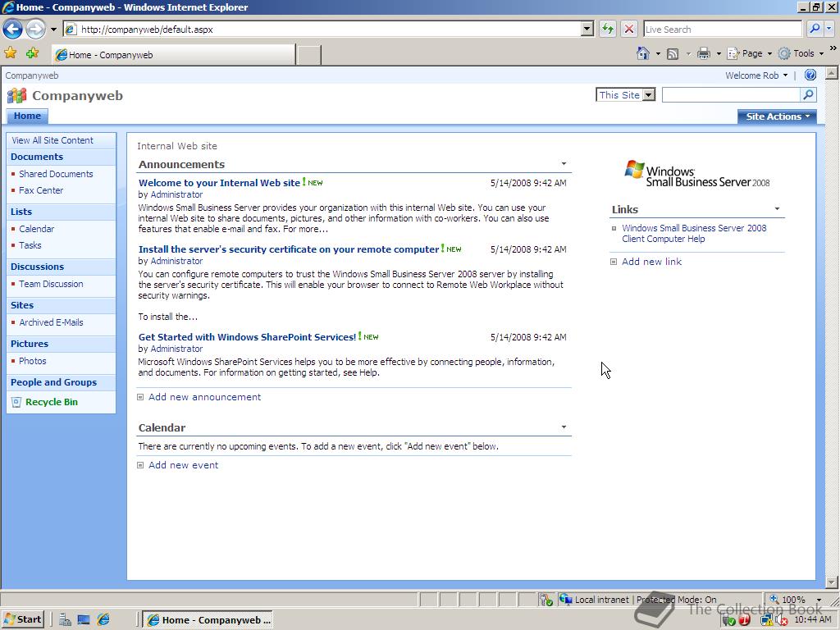The image size is (840, 630).
Task: Open Get Started with Windows SharePoint Services announcement
Action: click(247, 337)
